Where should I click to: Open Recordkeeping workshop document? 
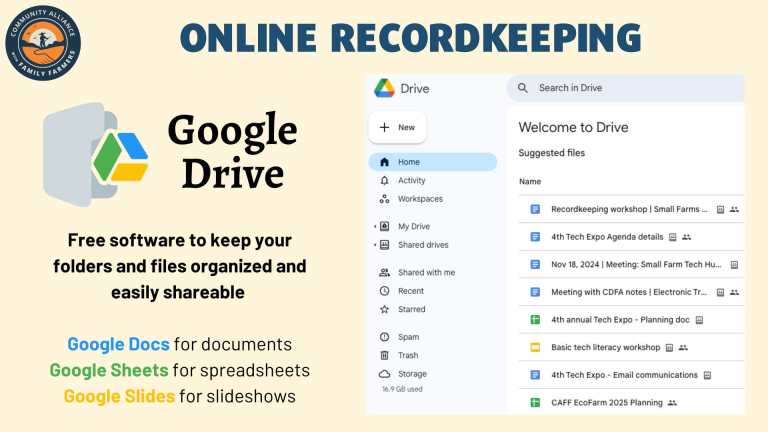pos(628,209)
